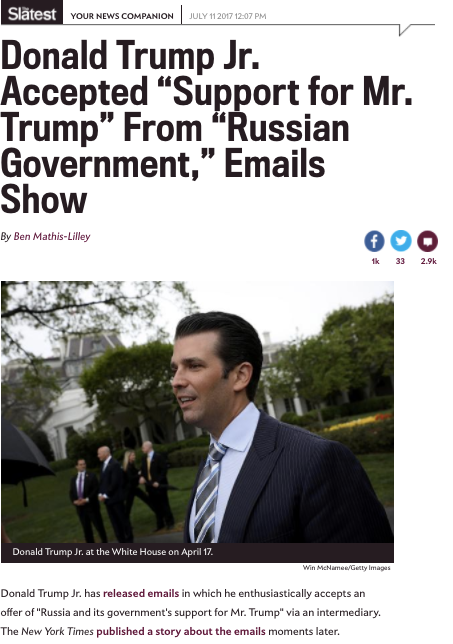Tweet the article via Twitter icon
The width and height of the screenshot is (453, 644).
401,241
